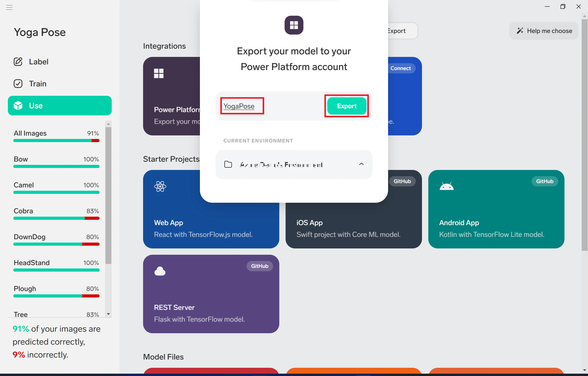
Task: Select the Use section
Action: 60,106
